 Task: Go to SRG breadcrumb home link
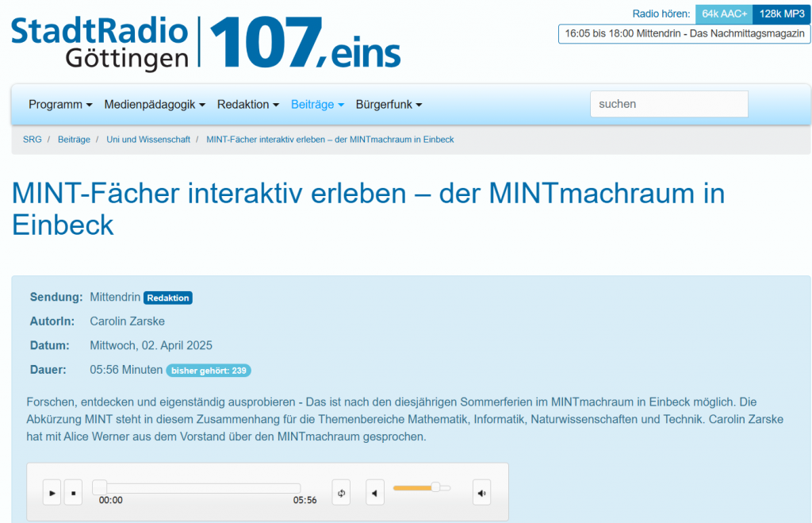click(x=33, y=139)
